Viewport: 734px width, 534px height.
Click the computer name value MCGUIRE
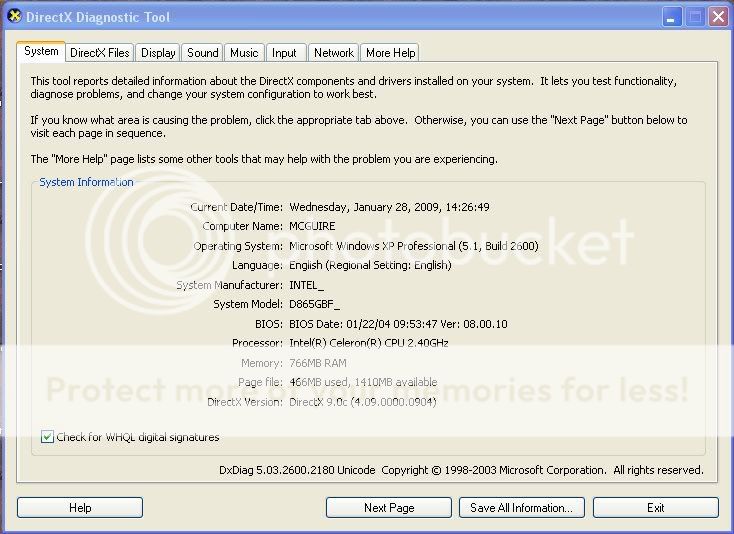click(312, 226)
